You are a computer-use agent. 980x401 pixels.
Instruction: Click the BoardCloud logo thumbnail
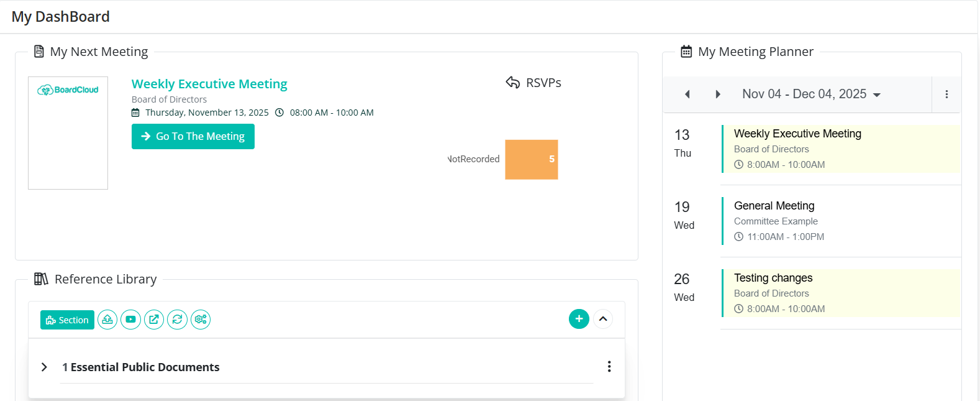(x=68, y=90)
